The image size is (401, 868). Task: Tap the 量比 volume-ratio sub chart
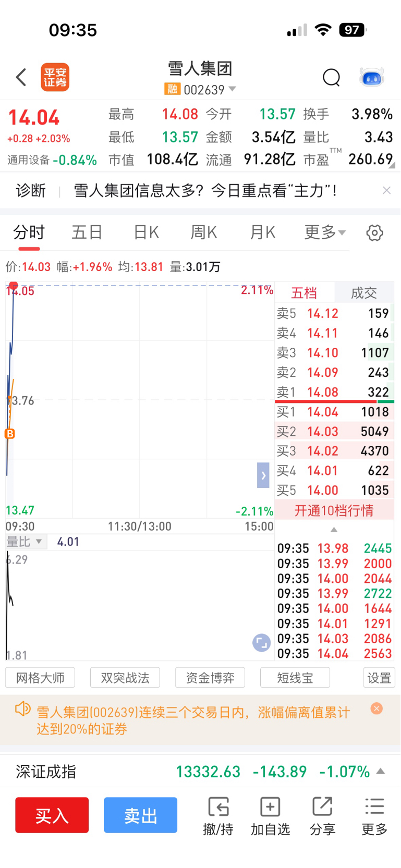140,605
